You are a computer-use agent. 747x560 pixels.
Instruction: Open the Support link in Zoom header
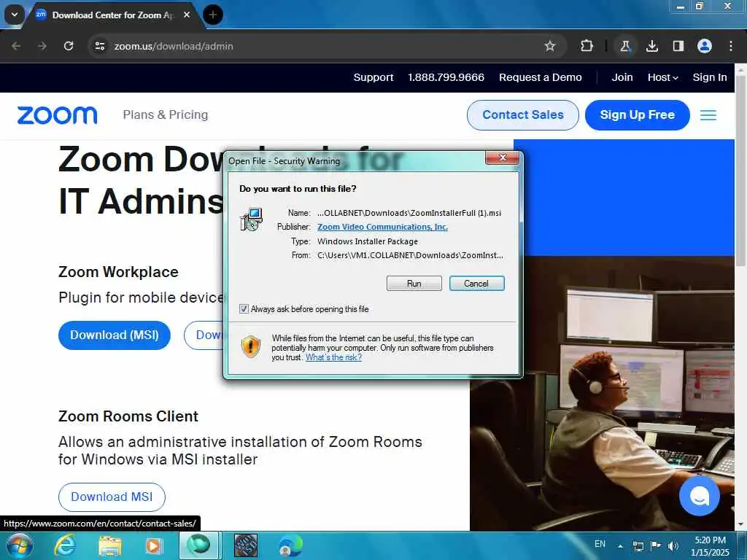tap(373, 77)
